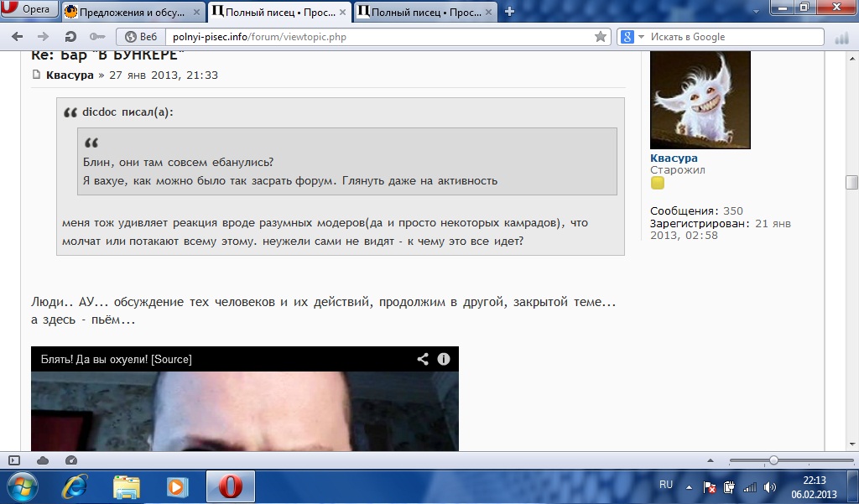The height and width of the screenshot is (504, 859).
Task: Expand the zoom options arrow near slider
Action: tap(711, 460)
